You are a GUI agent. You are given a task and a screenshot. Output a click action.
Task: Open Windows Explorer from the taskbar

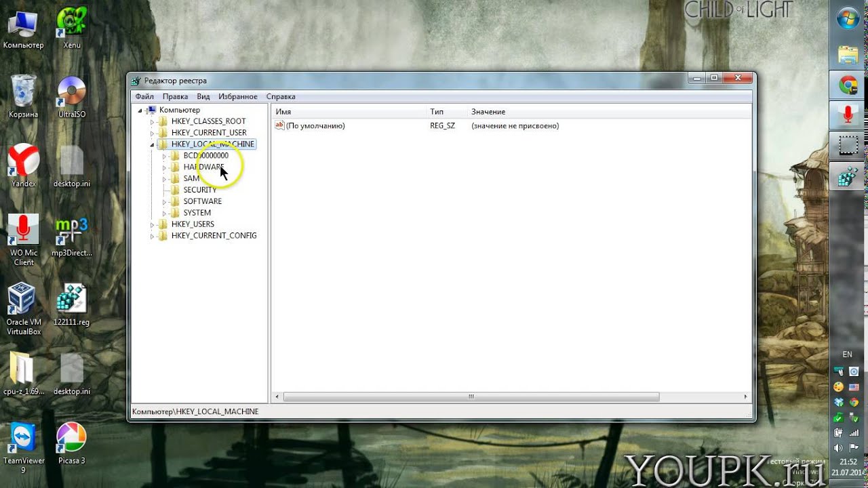[848, 55]
